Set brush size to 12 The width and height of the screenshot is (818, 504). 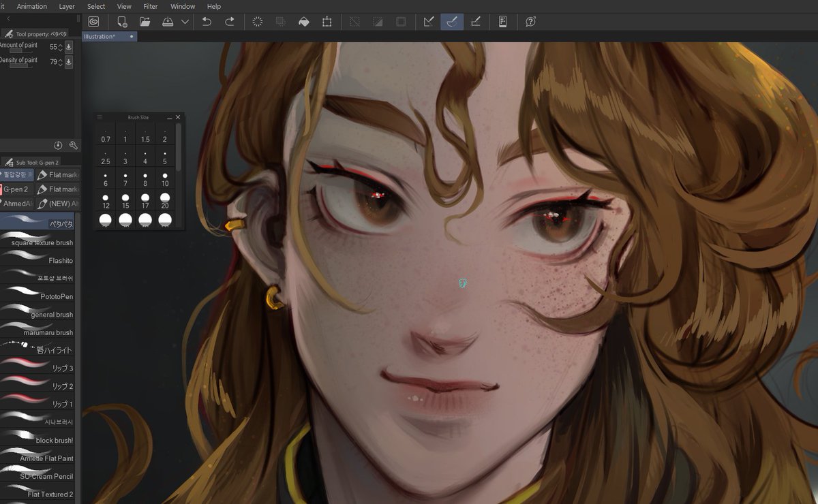click(x=106, y=201)
